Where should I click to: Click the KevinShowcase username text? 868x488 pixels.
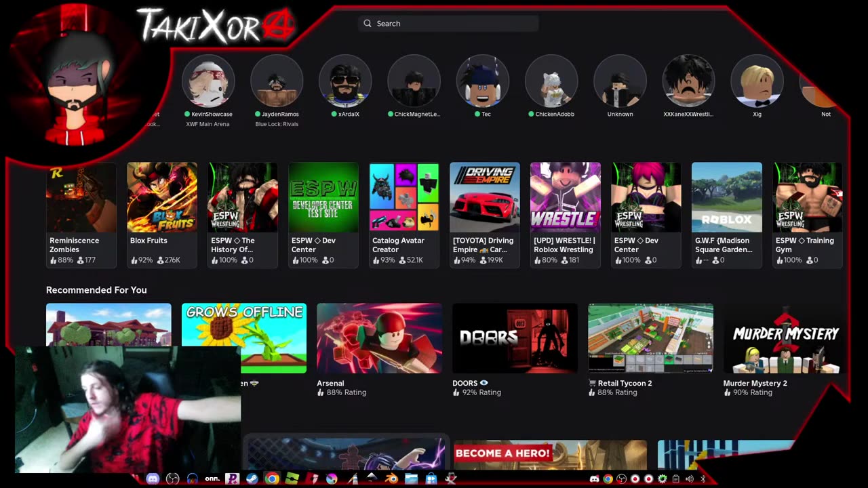point(212,114)
